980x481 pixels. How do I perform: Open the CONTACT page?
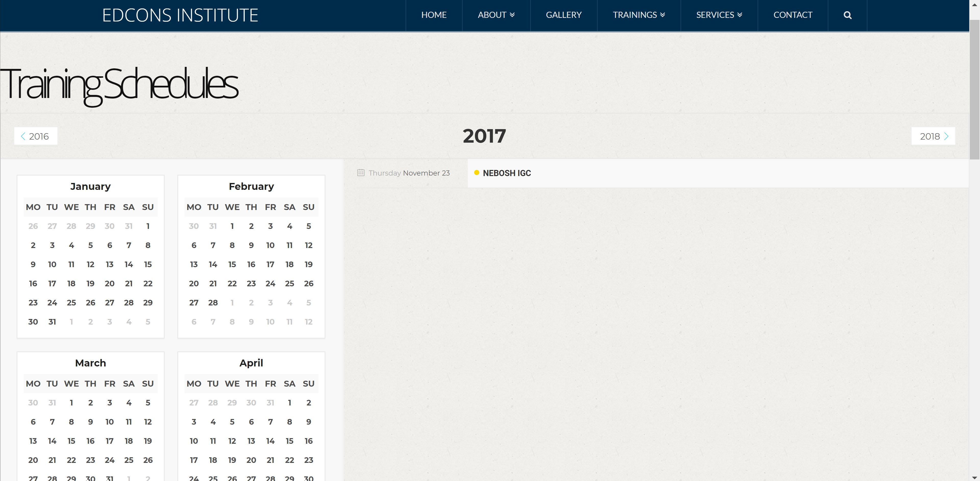coord(792,15)
